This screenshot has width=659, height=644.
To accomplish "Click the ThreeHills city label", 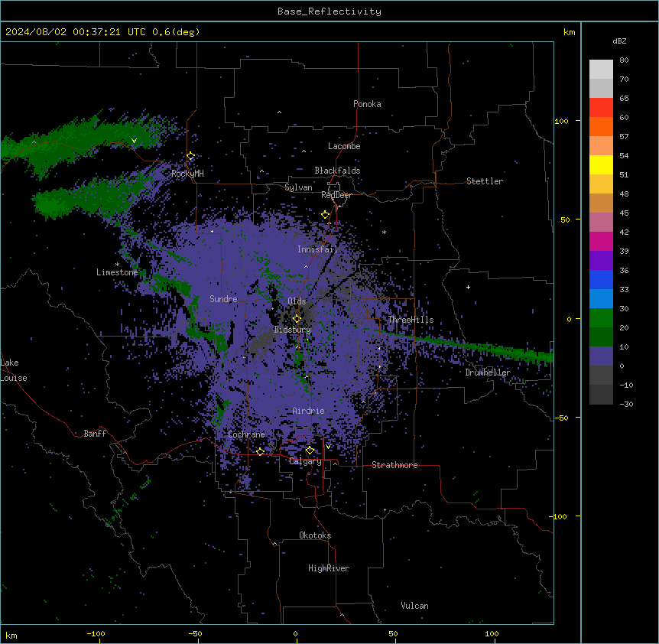I will [411, 320].
